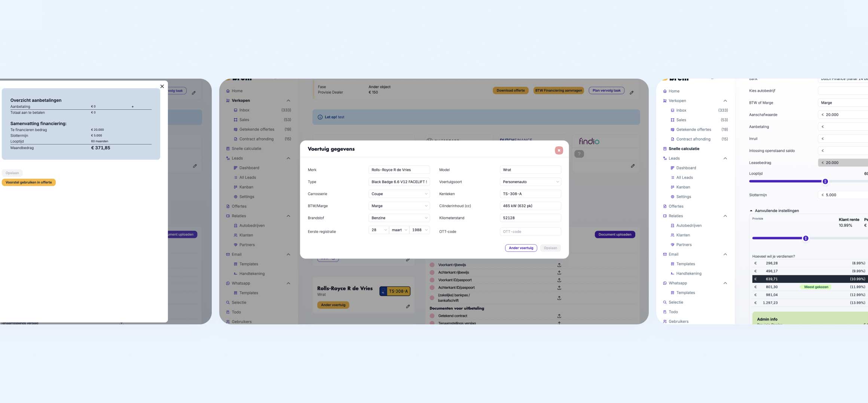Click the Merk input field
The image size is (868, 403).
[x=399, y=170]
